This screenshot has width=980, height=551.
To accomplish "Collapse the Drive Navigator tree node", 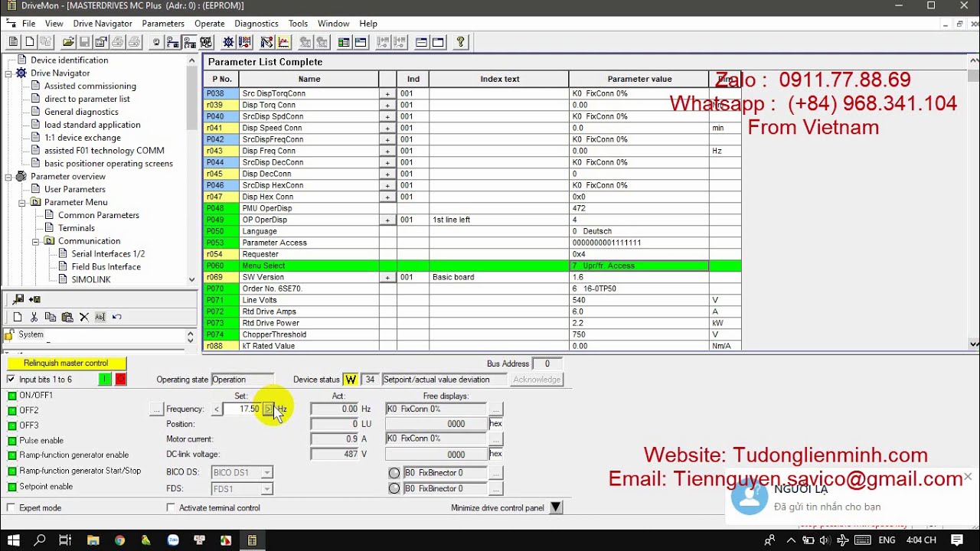I will pyautogui.click(x=9, y=73).
